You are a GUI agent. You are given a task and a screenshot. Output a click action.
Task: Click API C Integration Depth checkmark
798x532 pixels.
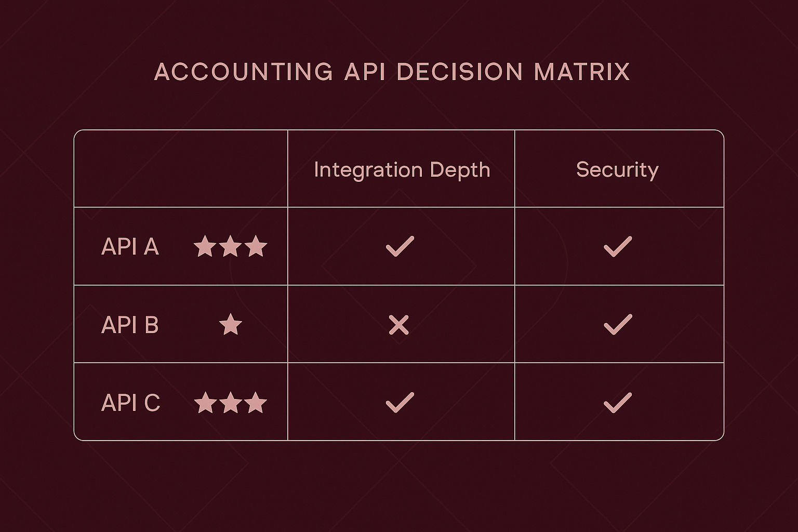pos(400,403)
